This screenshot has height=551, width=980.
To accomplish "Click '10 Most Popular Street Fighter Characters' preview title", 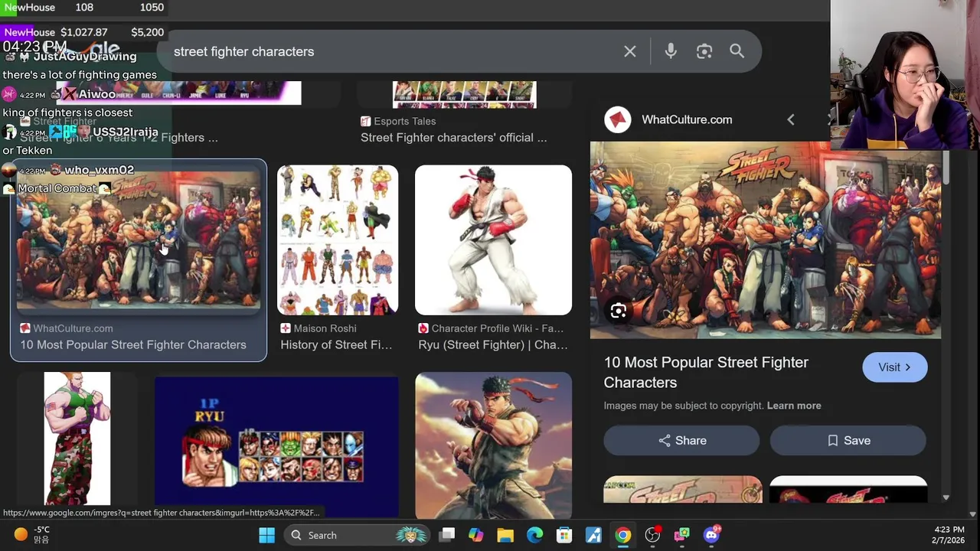I will pyautogui.click(x=706, y=372).
